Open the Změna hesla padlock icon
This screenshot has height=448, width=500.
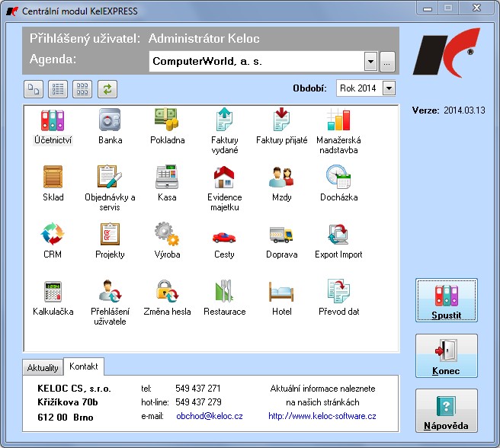click(167, 291)
